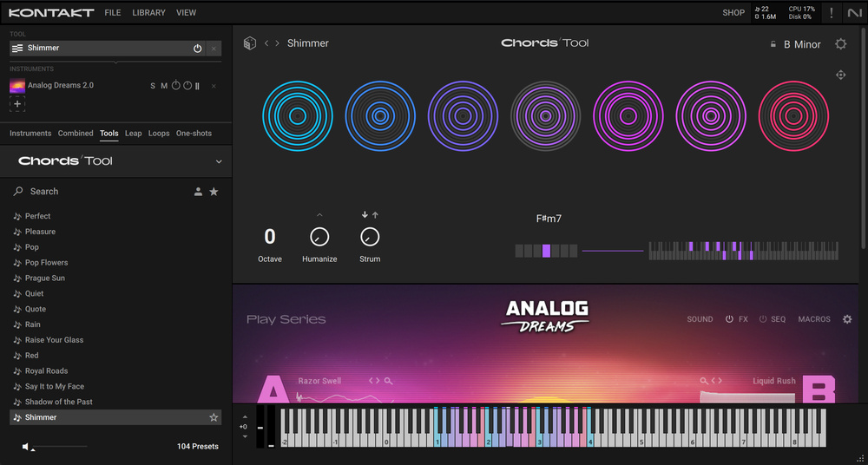Image resolution: width=868 pixels, height=465 pixels.
Task: Open the Leap tab
Action: 133,134
